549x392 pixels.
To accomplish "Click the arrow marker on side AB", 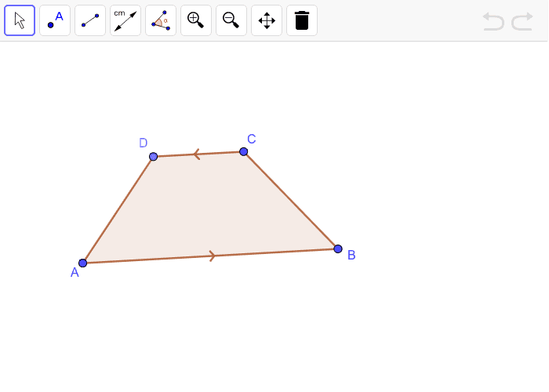I will [x=213, y=256].
